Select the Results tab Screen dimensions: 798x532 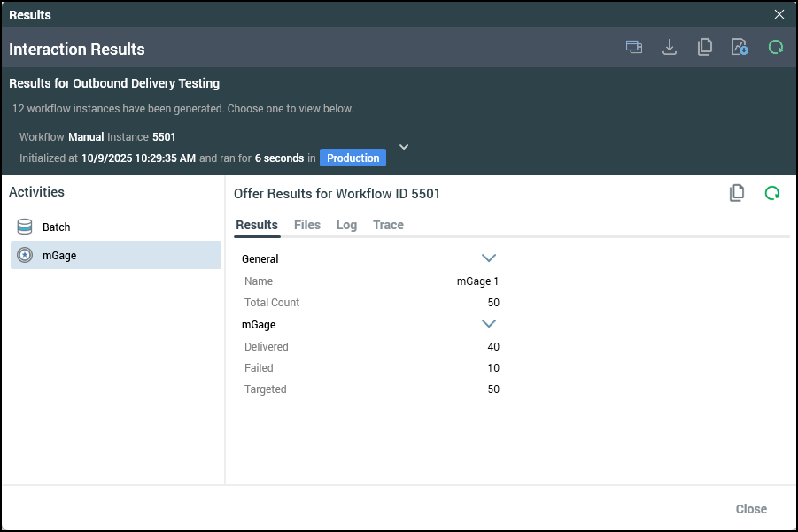257,225
